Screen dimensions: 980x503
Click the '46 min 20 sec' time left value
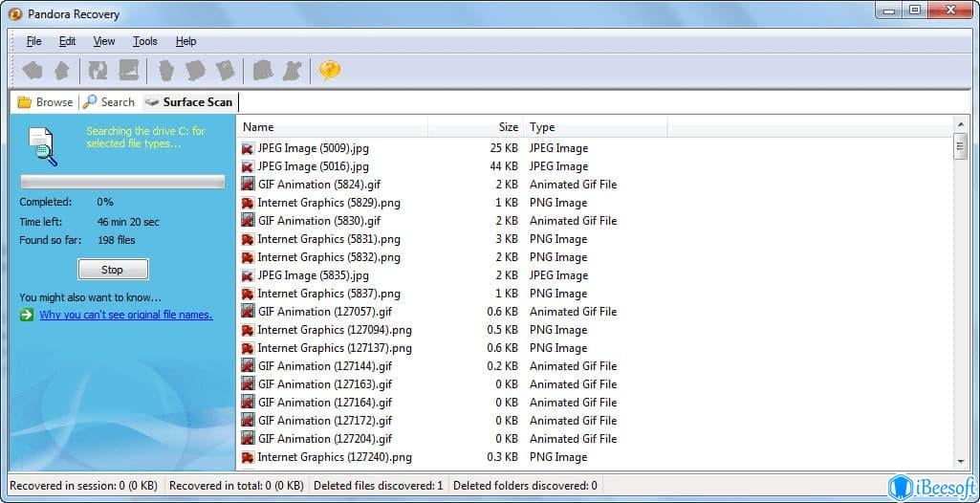tap(128, 222)
